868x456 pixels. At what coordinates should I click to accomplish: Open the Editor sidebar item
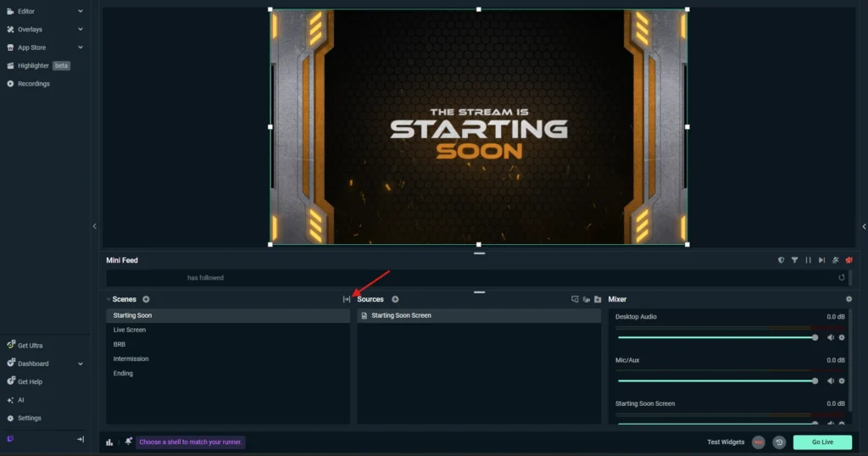point(26,11)
